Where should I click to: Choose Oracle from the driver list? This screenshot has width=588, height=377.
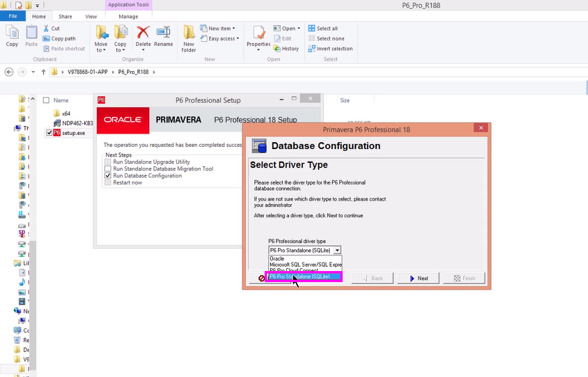pos(305,259)
